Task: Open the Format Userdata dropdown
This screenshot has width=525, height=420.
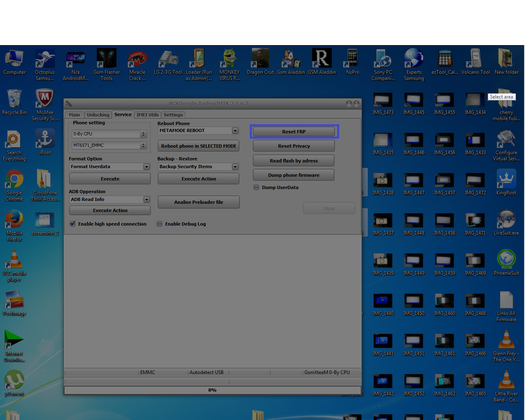Action: [146, 167]
